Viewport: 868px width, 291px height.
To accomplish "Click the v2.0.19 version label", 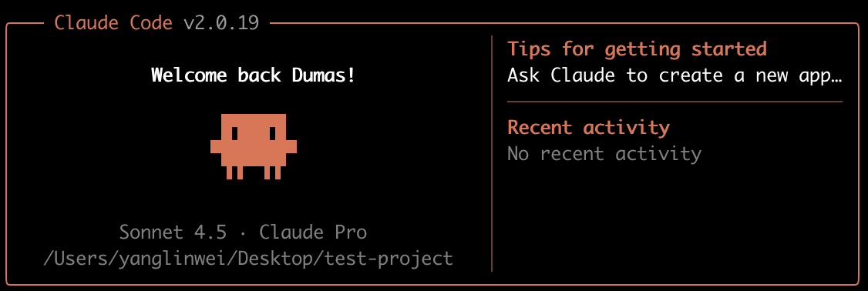I will click(221, 23).
